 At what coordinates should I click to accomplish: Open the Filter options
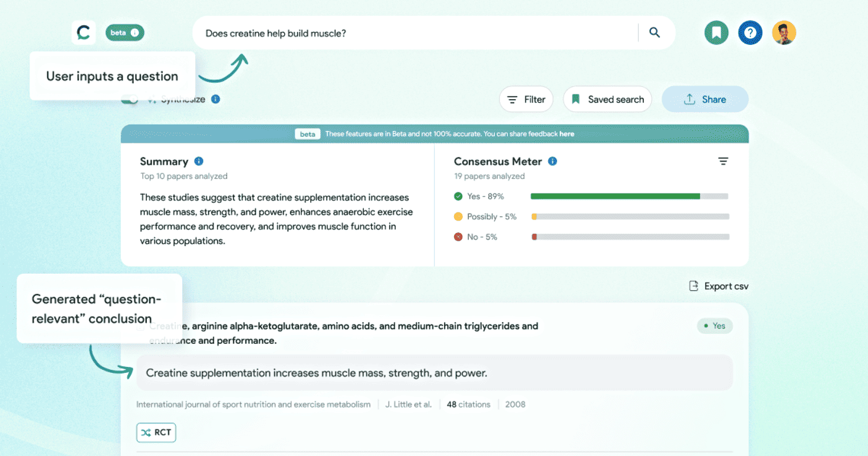[x=526, y=99]
